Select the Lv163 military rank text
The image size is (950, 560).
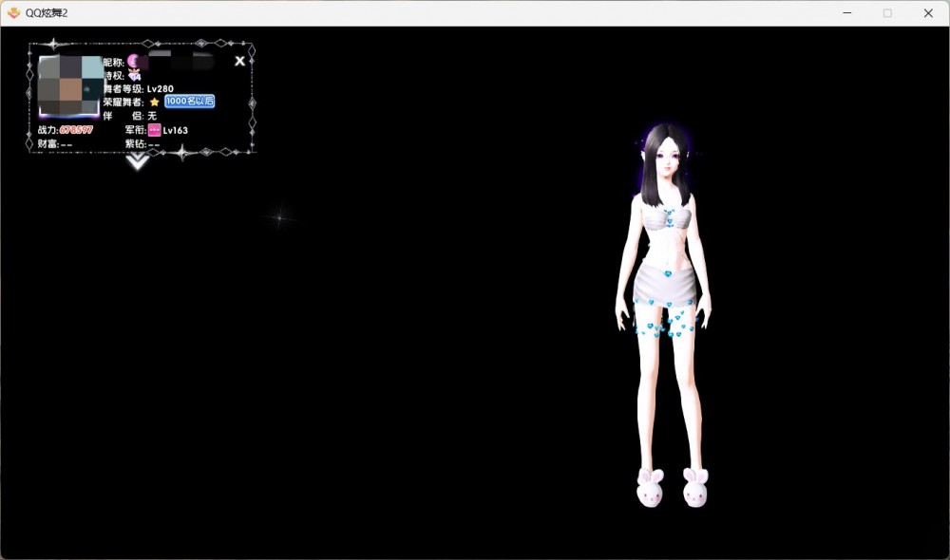coord(176,130)
